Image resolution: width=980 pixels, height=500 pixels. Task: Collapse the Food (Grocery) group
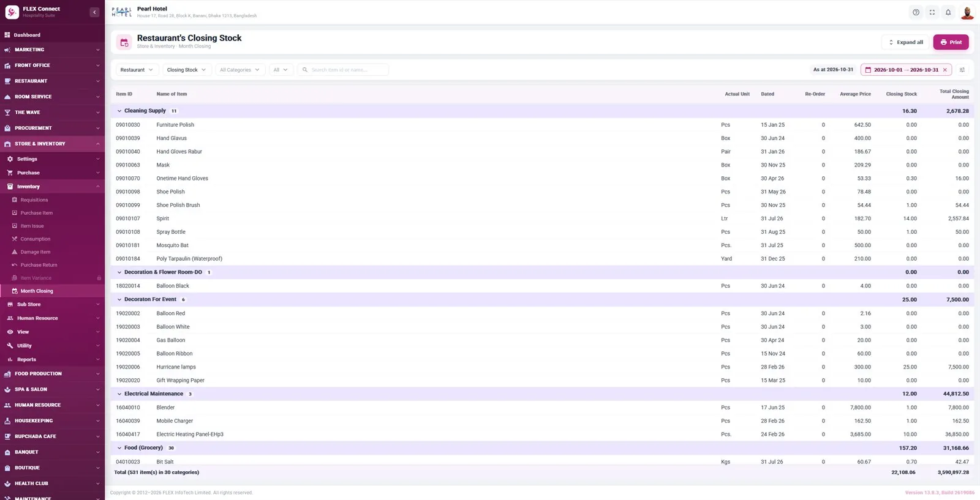tap(119, 448)
